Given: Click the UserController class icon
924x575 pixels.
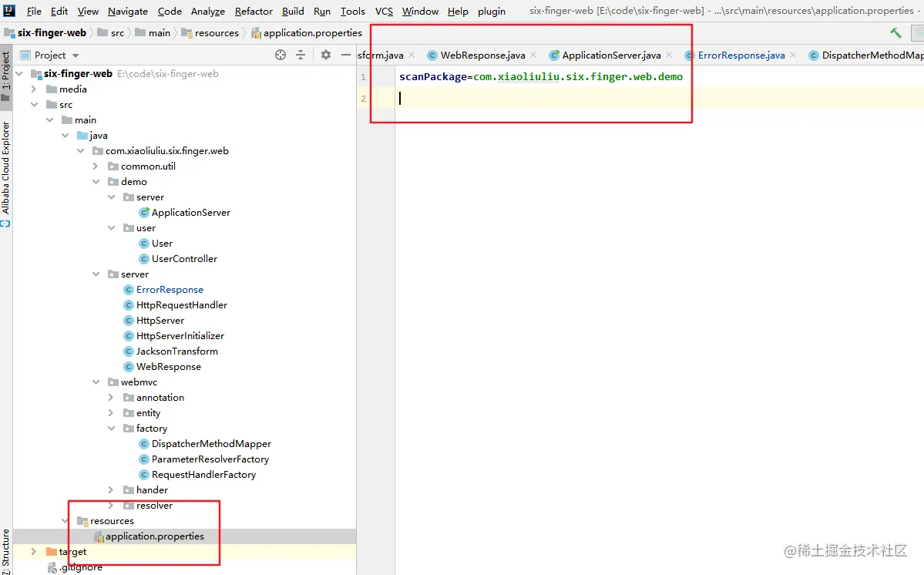Looking at the screenshot, I should pos(144,259).
